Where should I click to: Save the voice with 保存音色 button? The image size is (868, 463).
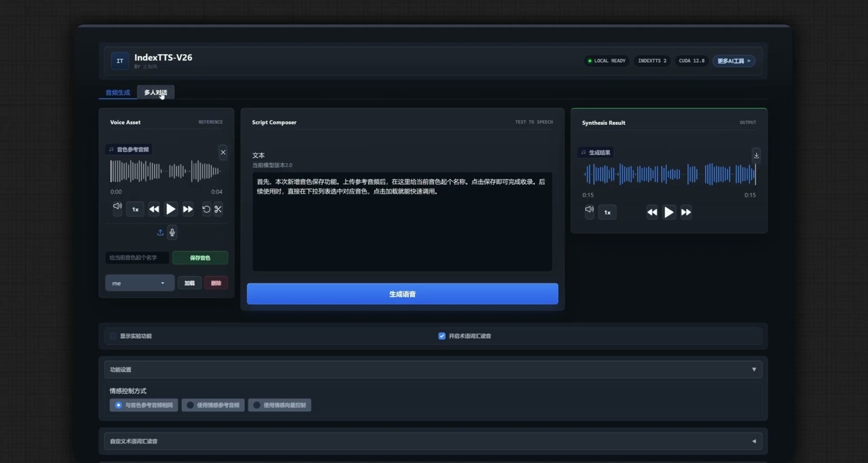click(200, 258)
